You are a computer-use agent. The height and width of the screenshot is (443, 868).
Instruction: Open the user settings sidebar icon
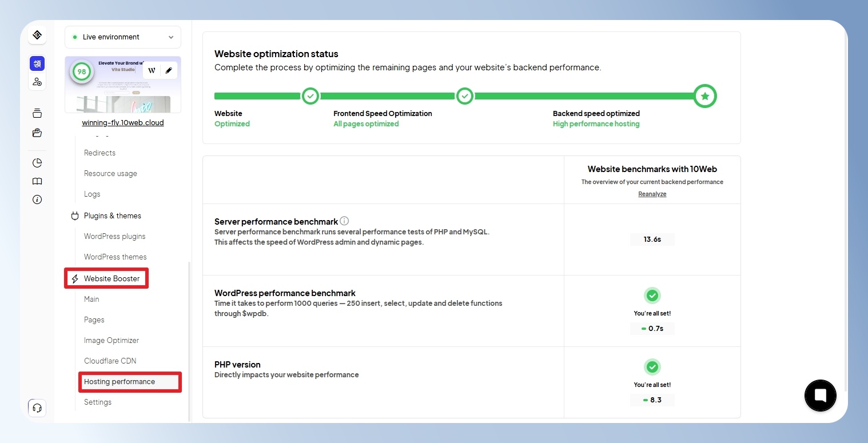click(37, 82)
